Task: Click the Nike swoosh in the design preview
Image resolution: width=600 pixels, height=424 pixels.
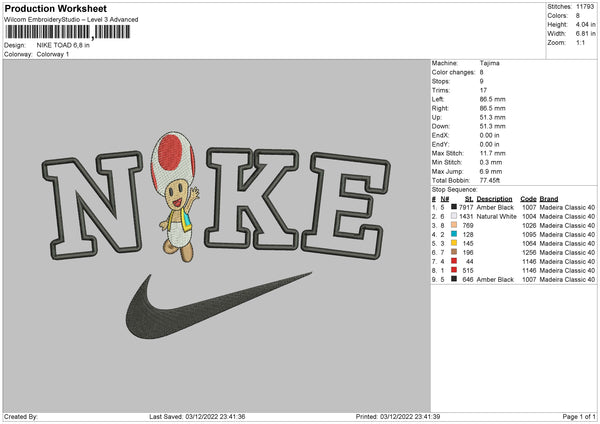Action: click(218, 305)
